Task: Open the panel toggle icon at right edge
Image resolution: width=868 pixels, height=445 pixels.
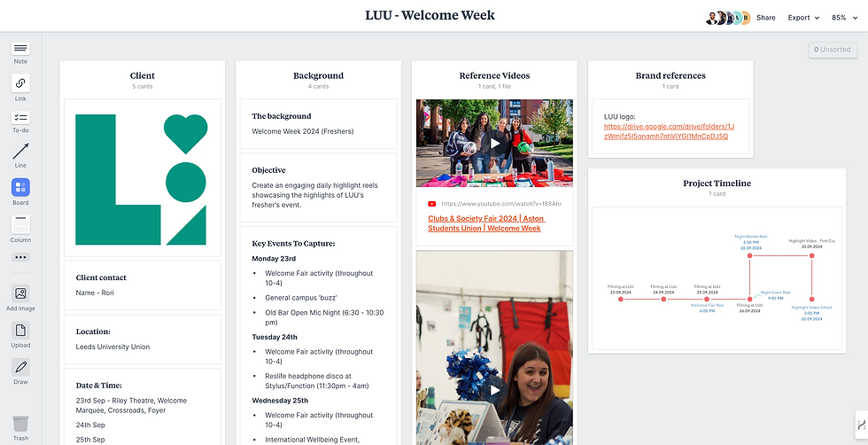Action: [861, 425]
